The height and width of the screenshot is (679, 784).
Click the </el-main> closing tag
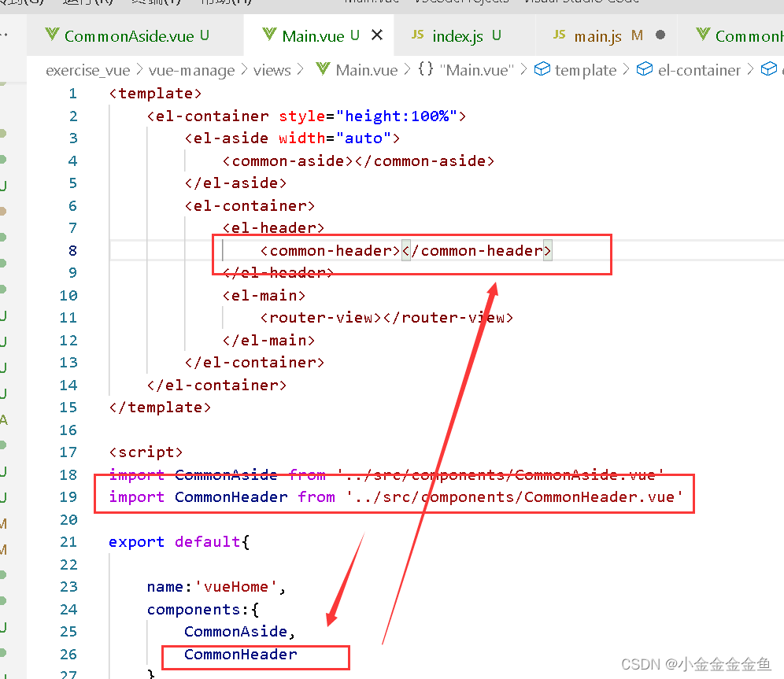click(269, 340)
